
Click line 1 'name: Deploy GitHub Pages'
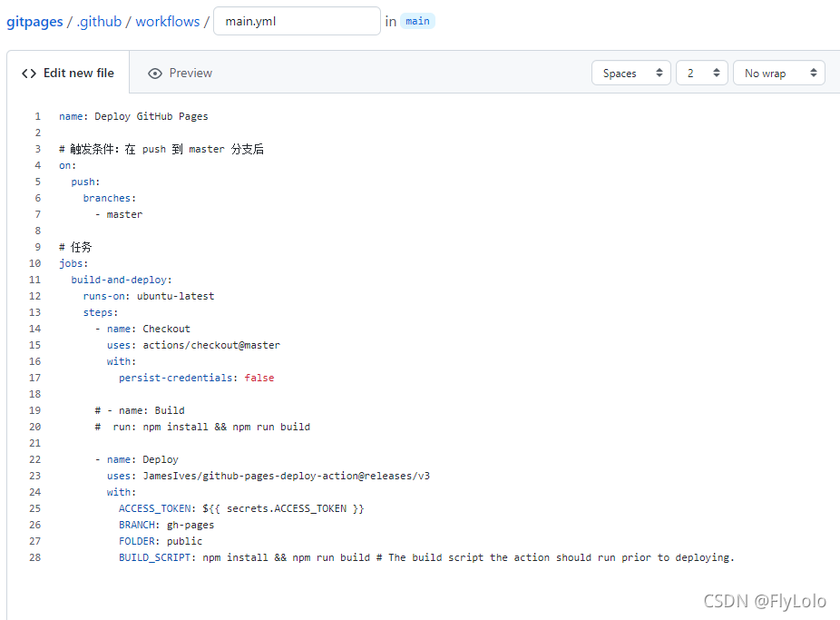click(x=133, y=116)
